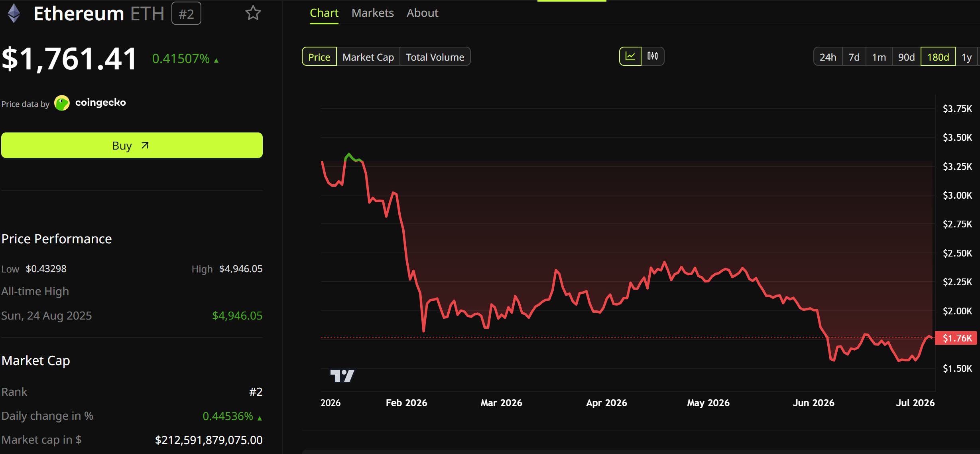Click the May 2026 axis label

(708, 403)
